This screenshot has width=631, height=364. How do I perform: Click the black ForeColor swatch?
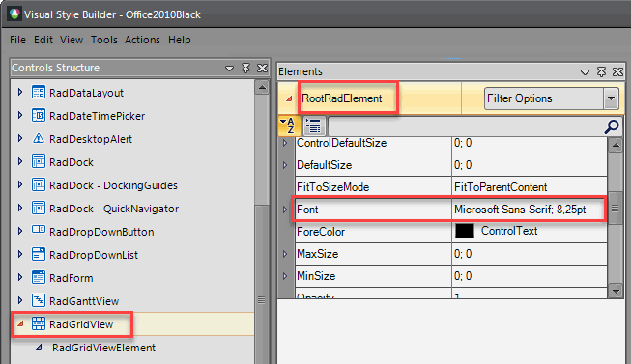[x=465, y=232]
